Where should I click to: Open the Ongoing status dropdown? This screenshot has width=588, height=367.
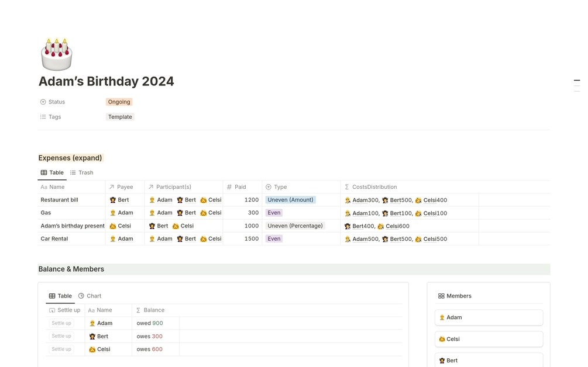[119, 102]
